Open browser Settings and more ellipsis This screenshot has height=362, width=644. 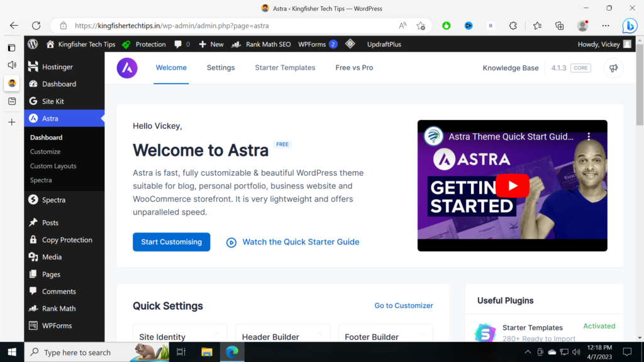click(x=606, y=25)
